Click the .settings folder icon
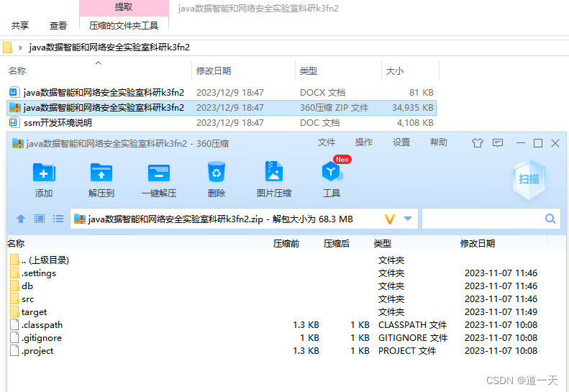The width and height of the screenshot is (569, 392). tap(14, 273)
